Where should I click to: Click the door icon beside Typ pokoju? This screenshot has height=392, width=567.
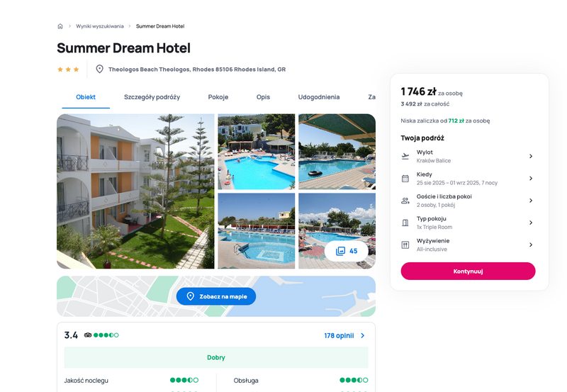click(x=405, y=223)
